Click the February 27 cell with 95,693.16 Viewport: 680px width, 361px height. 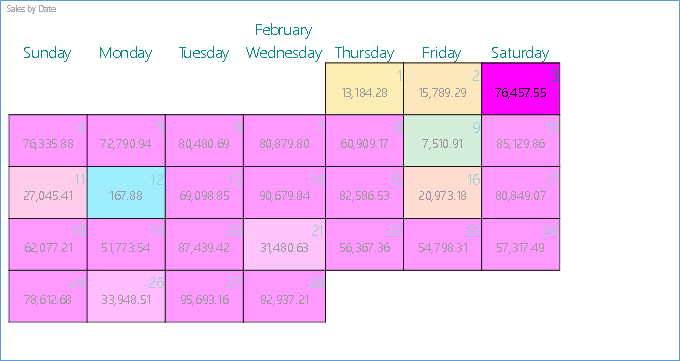(204, 297)
